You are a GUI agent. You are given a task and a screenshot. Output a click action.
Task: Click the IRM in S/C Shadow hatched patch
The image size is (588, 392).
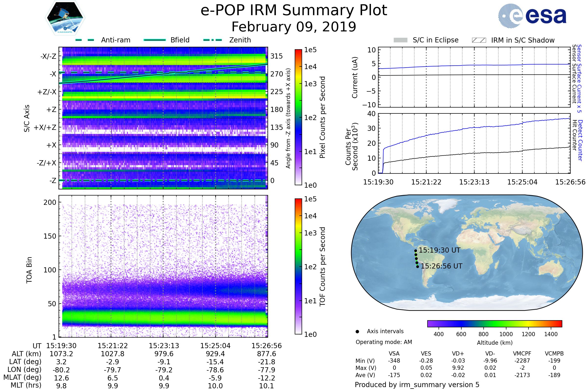coord(479,40)
